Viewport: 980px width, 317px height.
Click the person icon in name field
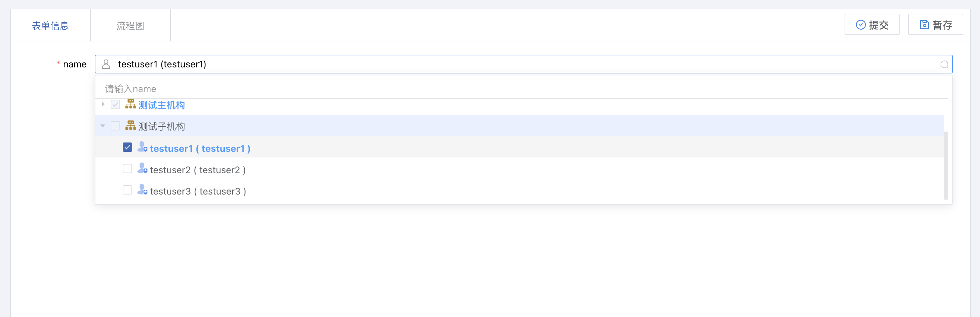pos(106,64)
